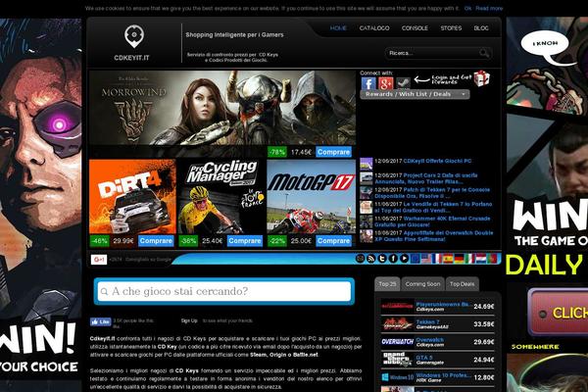Image resolution: width=588 pixels, height=392 pixels.
Task: Click Comprare under MotoGP 17
Action: click(x=333, y=241)
